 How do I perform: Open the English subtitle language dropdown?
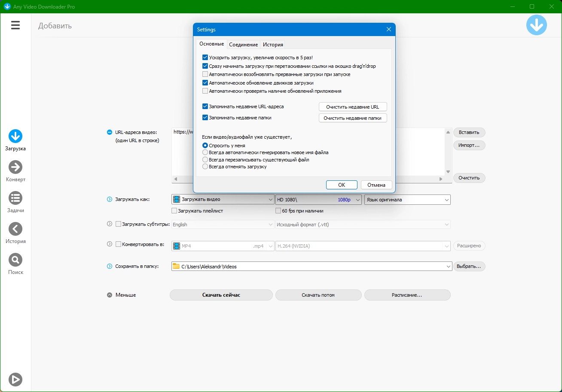[x=223, y=225]
